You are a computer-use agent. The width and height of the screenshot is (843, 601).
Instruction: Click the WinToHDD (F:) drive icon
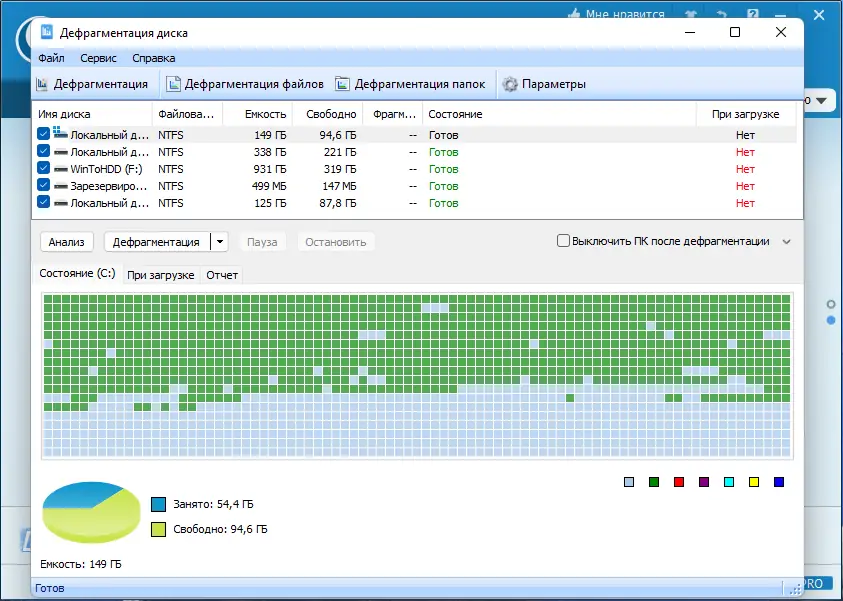coord(61,169)
